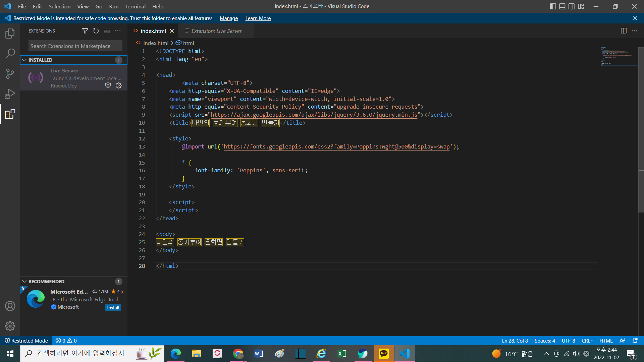This screenshot has width=644, height=362.
Task: Open Extensions views and more actions menu
Action: (118, 31)
